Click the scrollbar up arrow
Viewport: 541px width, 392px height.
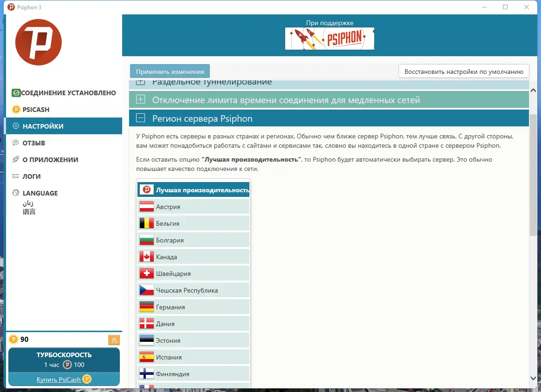(533, 91)
